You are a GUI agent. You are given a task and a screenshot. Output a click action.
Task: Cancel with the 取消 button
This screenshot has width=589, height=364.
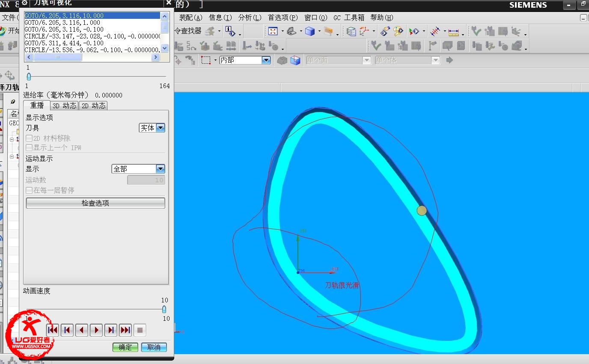click(154, 347)
